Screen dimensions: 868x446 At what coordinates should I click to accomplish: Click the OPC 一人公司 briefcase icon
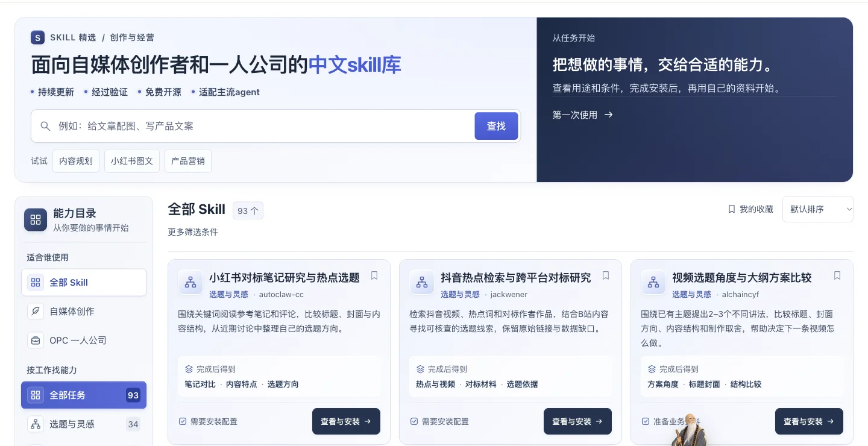click(36, 340)
